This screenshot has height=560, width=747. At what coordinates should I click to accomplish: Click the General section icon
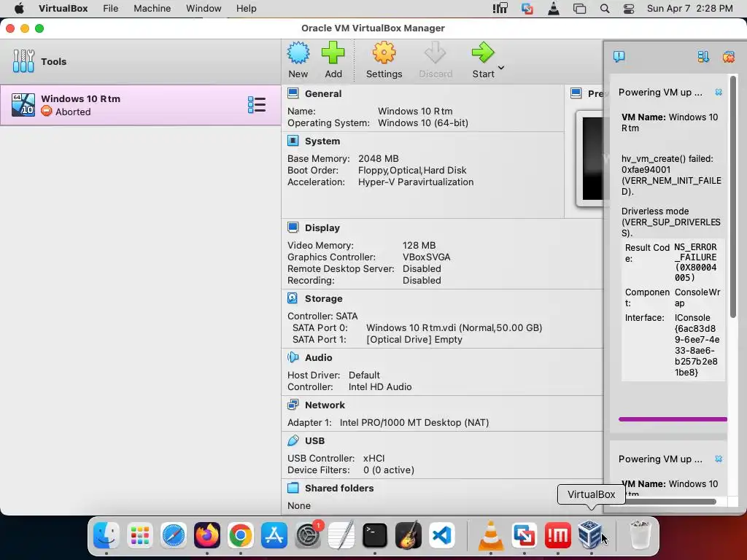293,93
